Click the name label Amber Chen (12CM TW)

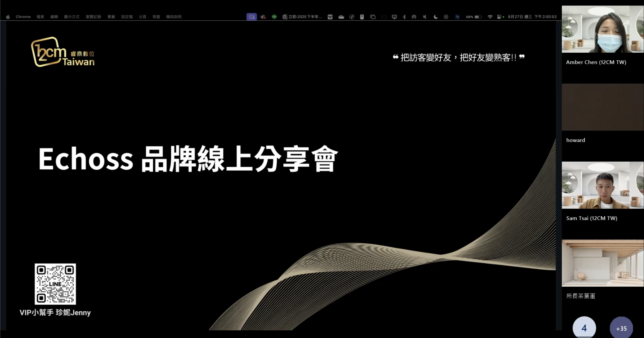pos(596,62)
